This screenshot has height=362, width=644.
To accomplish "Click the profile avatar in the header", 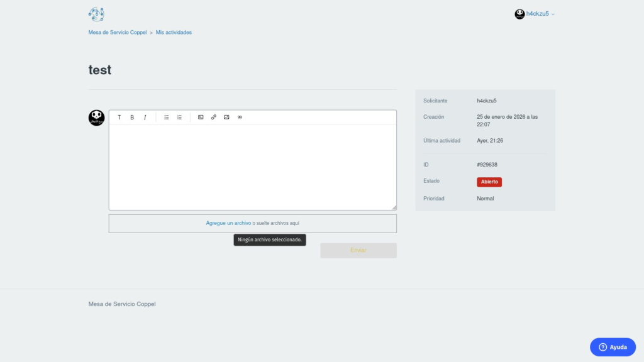I will tap(519, 14).
